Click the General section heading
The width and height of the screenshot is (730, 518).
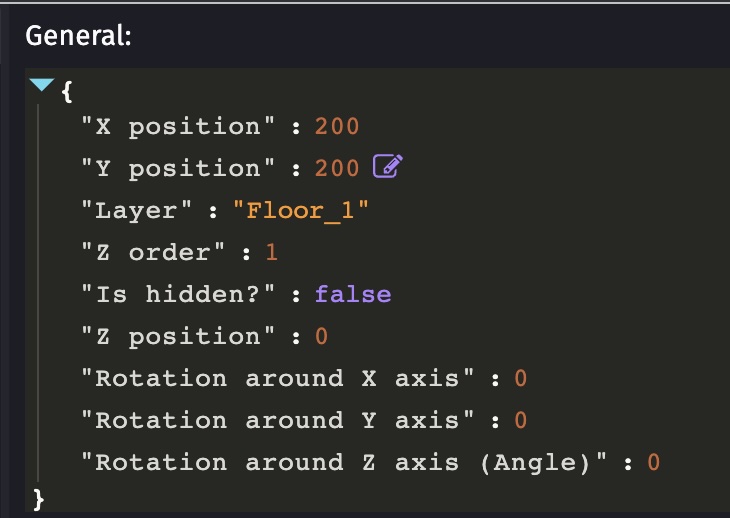pos(78,36)
